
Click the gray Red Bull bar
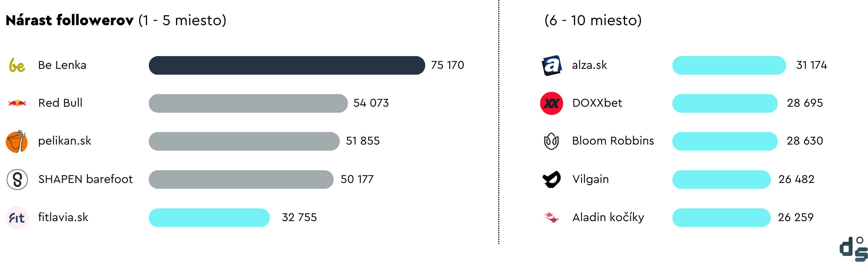click(x=248, y=103)
